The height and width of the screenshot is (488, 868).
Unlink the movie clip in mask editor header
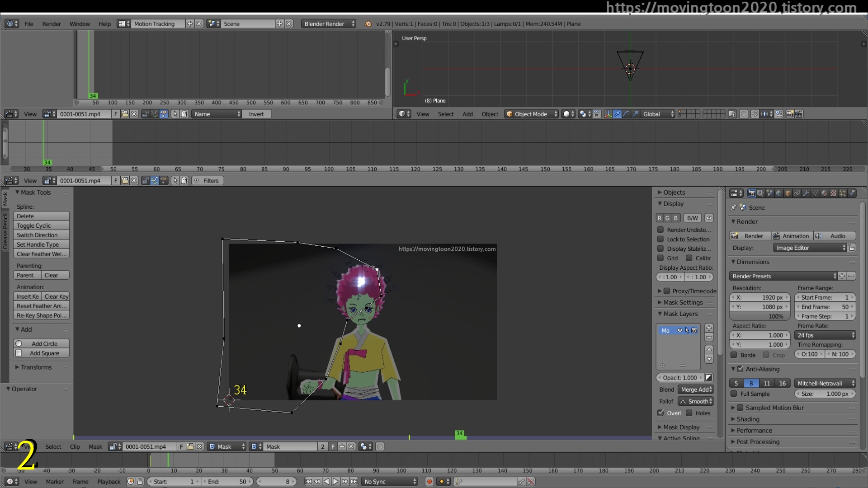pos(199,446)
